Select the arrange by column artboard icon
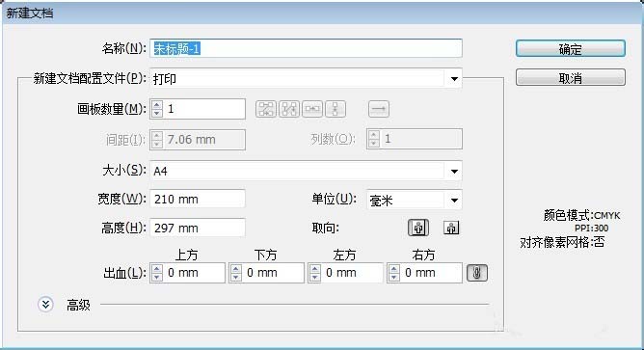 (335, 109)
